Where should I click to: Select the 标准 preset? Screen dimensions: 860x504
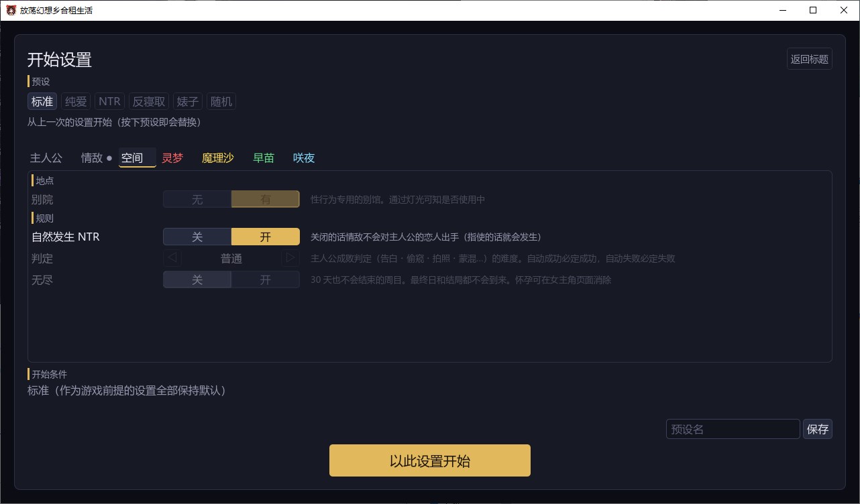42,101
